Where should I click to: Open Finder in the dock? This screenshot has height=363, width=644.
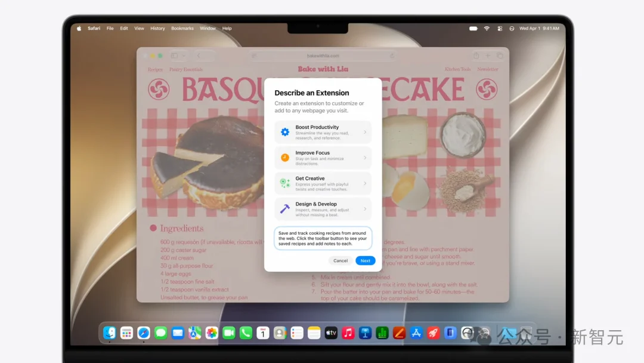(x=109, y=333)
